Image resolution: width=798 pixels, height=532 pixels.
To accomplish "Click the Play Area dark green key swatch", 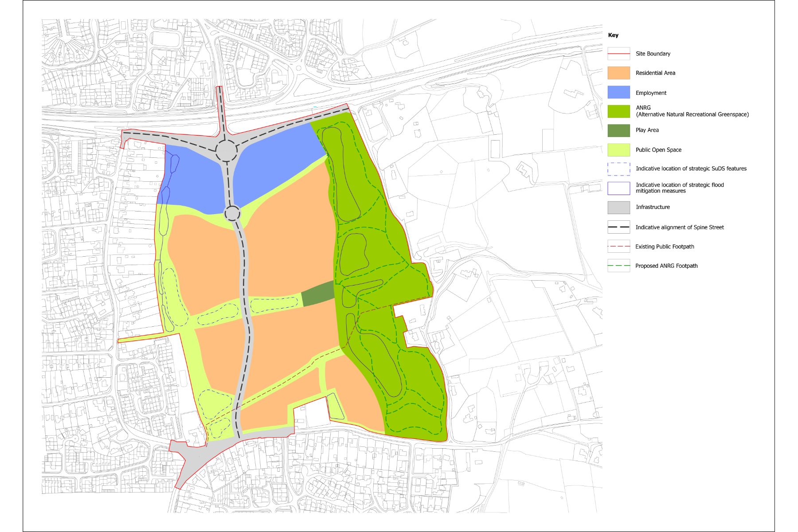I will pos(618,130).
